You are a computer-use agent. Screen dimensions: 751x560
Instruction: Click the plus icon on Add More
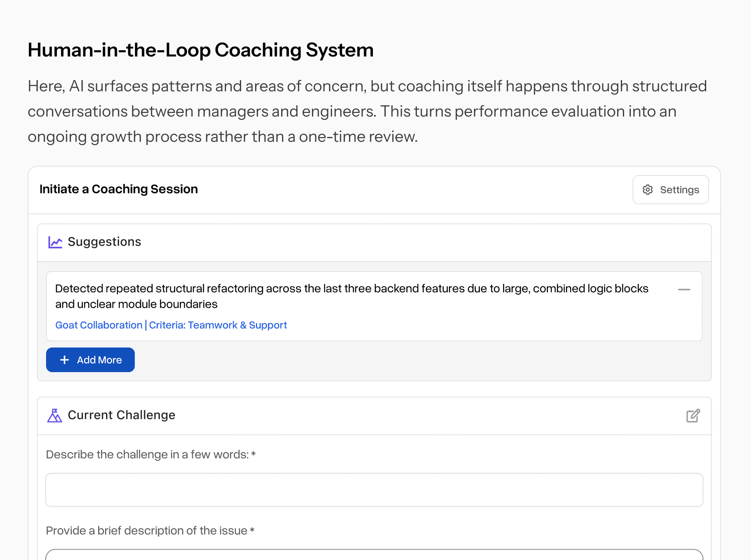pos(64,360)
